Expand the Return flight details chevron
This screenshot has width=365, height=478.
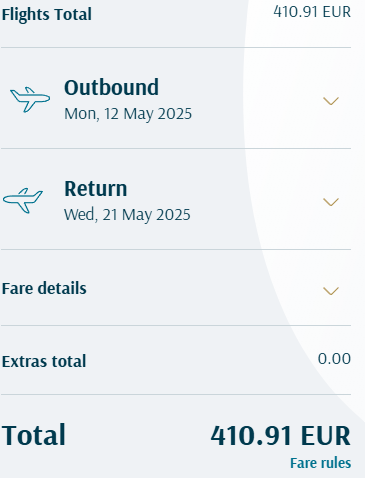[331, 202]
